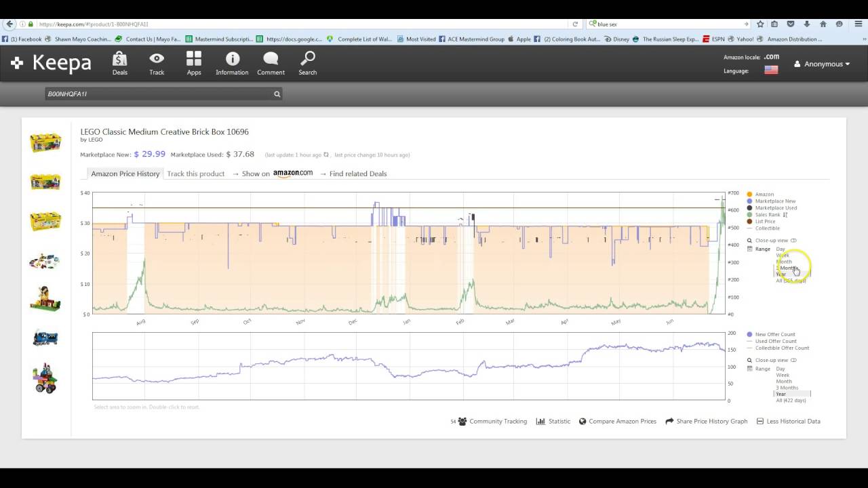Select Day range for price history graph
Screen dimensions: 868x488
[x=781, y=249]
